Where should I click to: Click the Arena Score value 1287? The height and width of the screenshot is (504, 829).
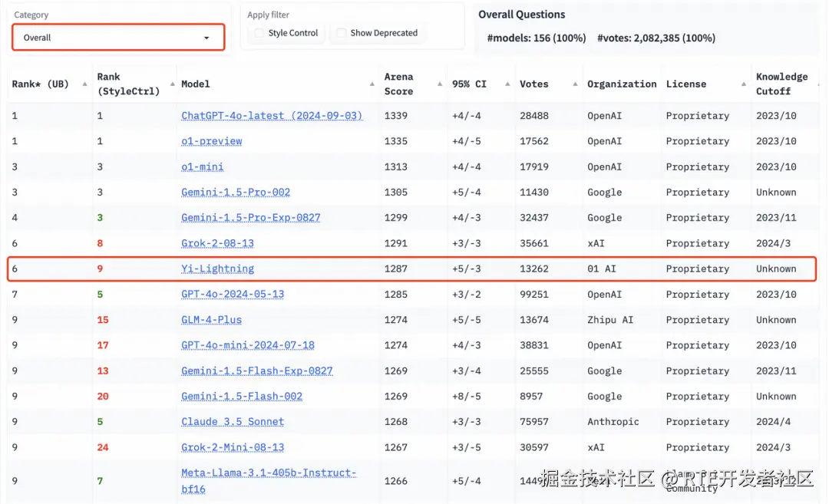pyautogui.click(x=396, y=268)
